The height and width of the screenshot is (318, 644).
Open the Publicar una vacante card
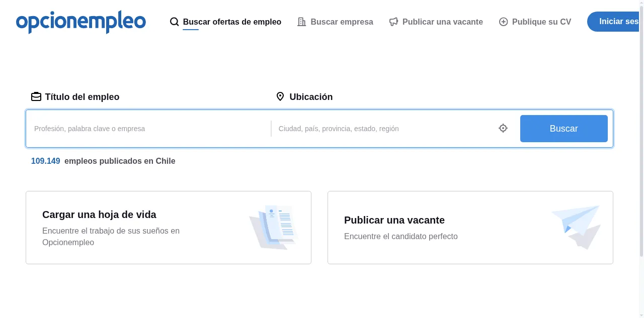[x=470, y=228]
